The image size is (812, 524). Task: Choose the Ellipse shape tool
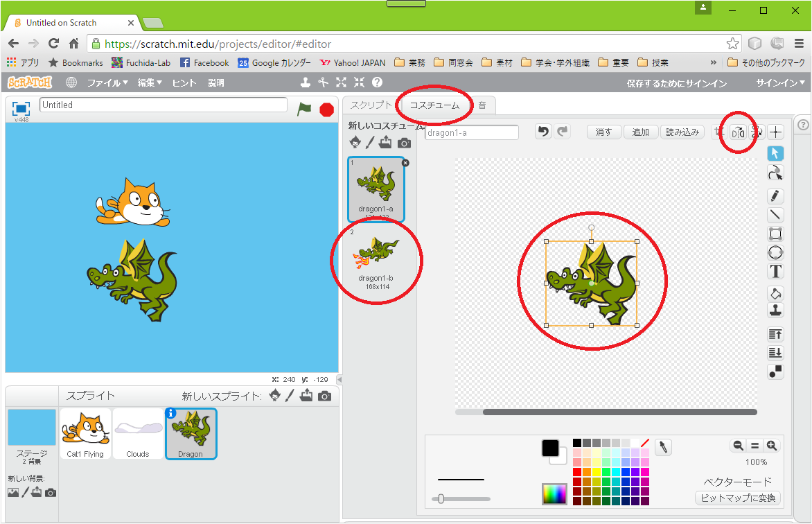776,252
